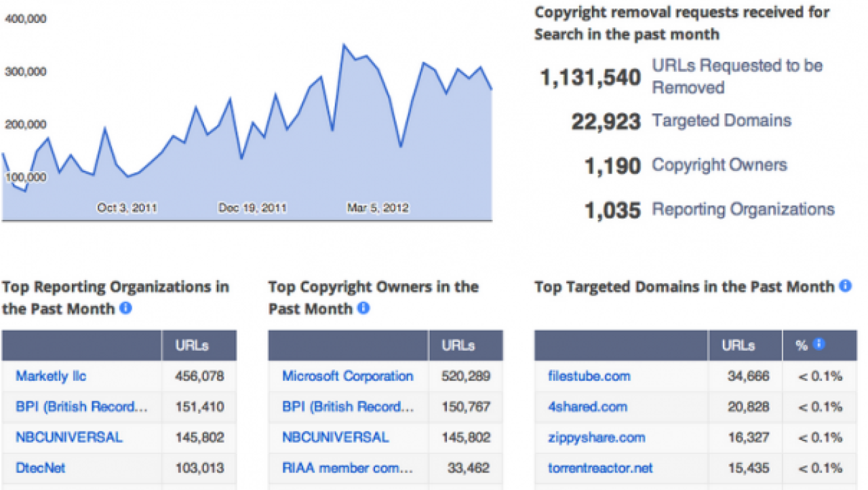This screenshot has width=868, height=490.
Task: Open the 4shared.com link
Action: [x=588, y=407]
